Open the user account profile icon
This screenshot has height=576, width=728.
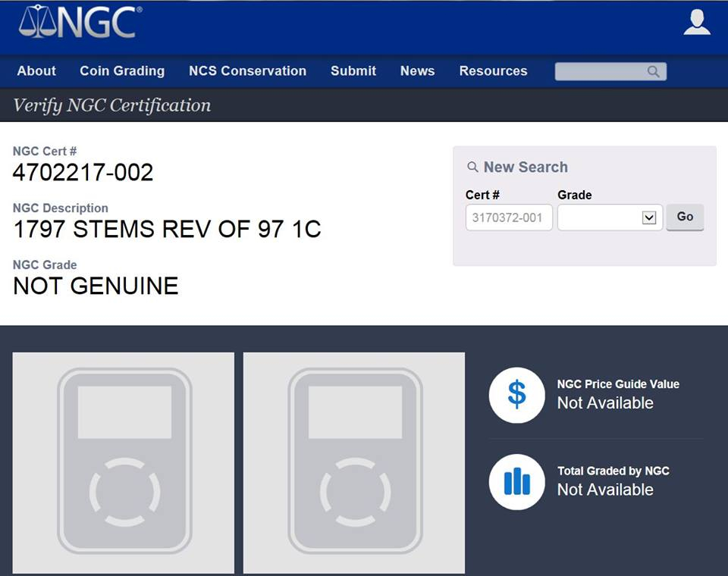[697, 23]
